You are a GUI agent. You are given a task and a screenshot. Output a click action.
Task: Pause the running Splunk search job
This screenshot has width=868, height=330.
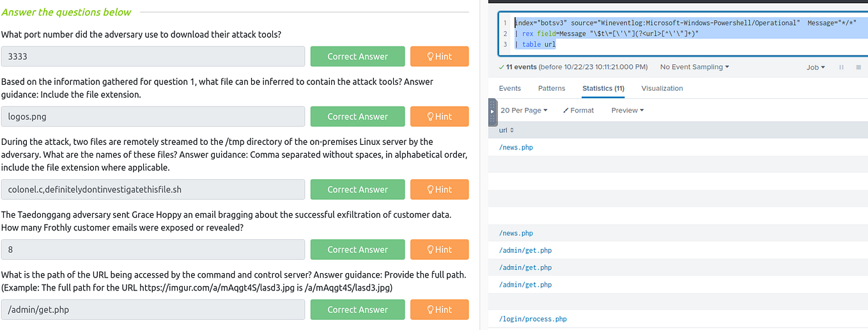point(841,67)
